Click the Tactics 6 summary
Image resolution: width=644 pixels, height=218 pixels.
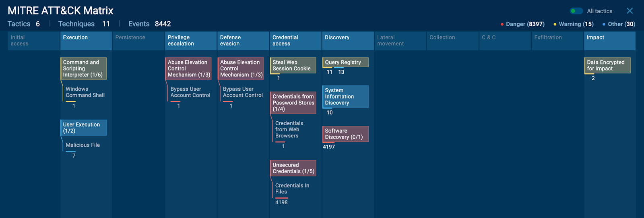click(24, 24)
